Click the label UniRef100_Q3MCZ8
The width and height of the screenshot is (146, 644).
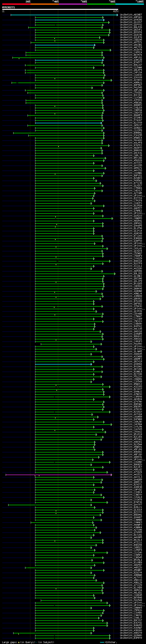tap(131, 60)
